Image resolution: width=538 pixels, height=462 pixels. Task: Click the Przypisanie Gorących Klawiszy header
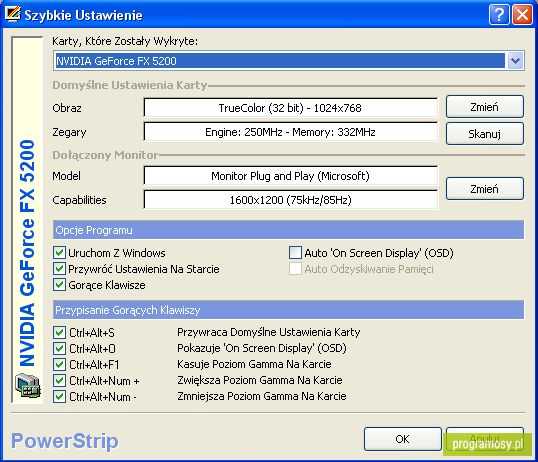[289, 310]
